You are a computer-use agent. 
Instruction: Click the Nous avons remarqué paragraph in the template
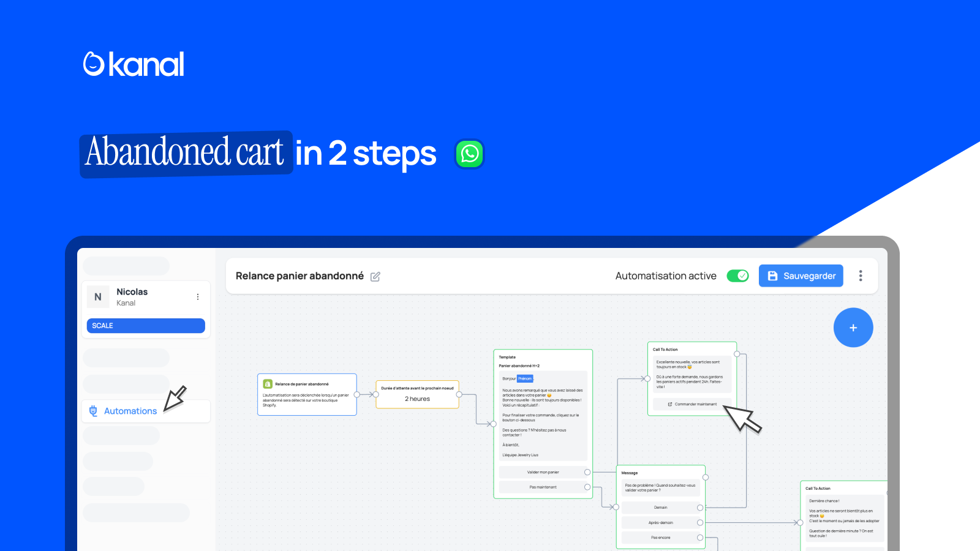(543, 398)
